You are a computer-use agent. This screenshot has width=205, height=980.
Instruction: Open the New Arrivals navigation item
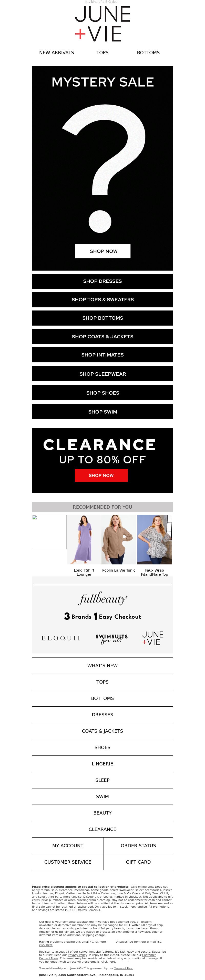click(x=56, y=52)
